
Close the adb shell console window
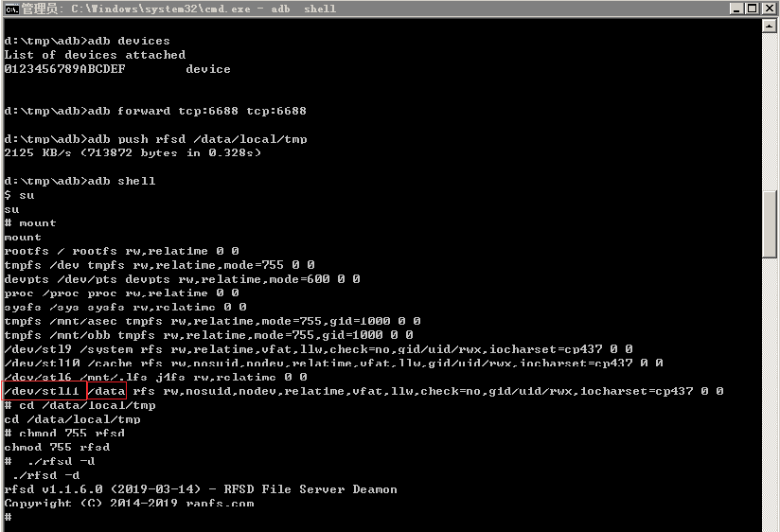pos(768,9)
